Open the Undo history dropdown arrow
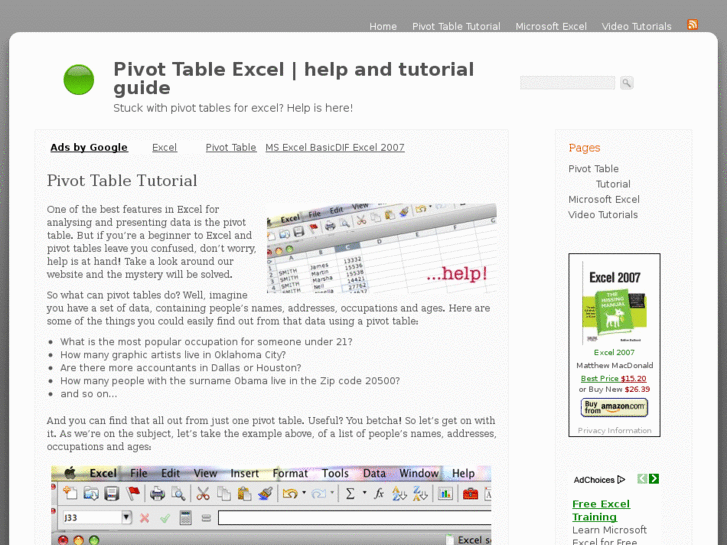Viewport: 727px width, 545px height. pos(304,493)
